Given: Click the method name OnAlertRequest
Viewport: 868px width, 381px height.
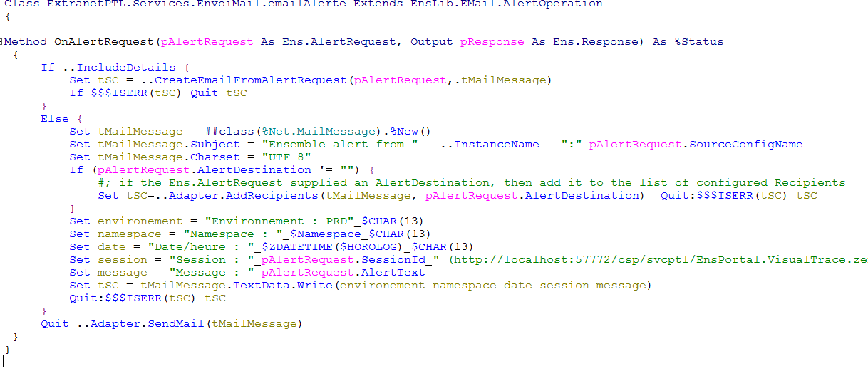Looking at the screenshot, I should (x=104, y=42).
